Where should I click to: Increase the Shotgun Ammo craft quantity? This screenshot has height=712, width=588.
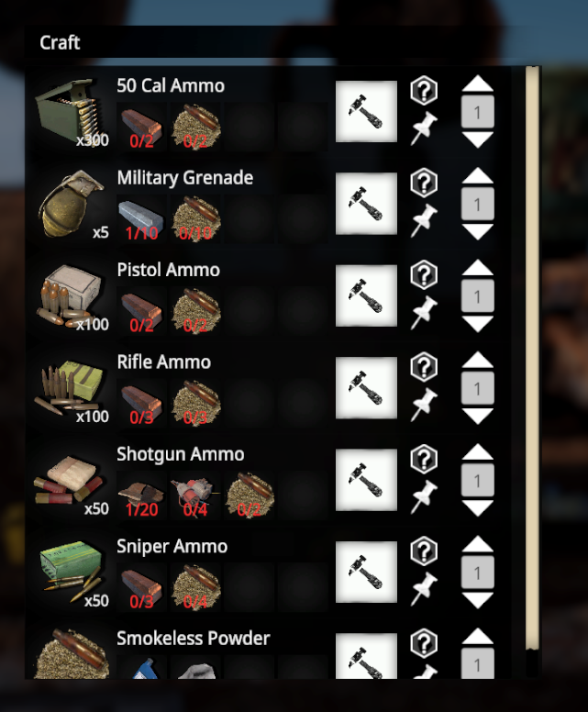coord(477,451)
